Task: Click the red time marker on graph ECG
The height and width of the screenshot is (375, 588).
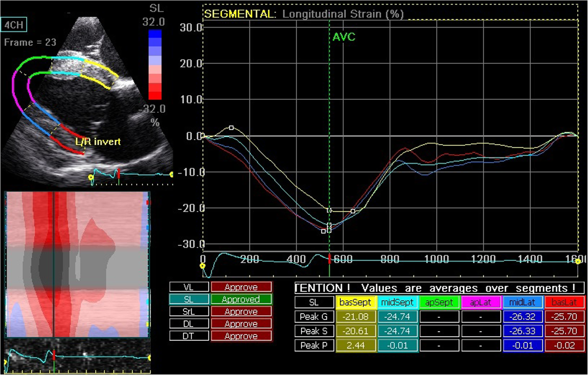Action: (330, 259)
